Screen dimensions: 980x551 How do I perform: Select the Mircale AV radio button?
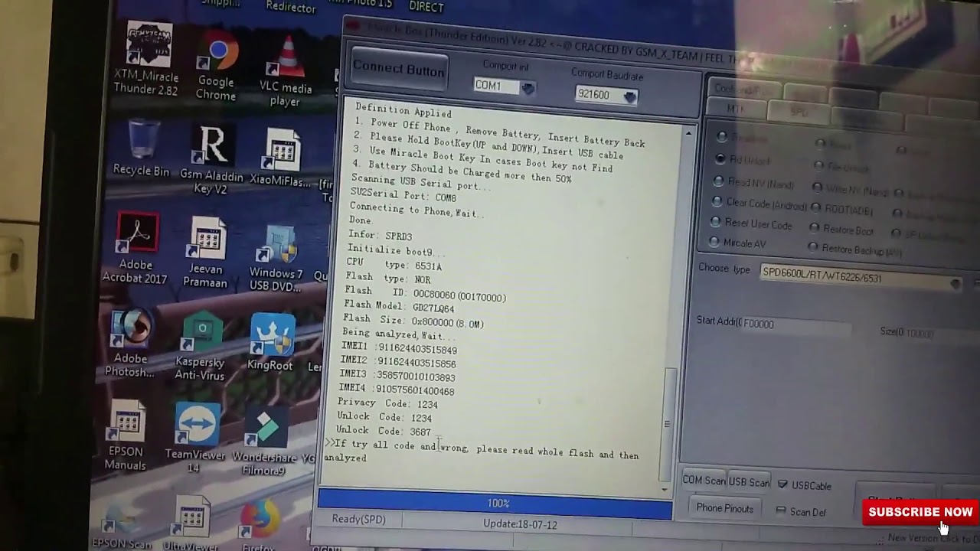coord(737,243)
